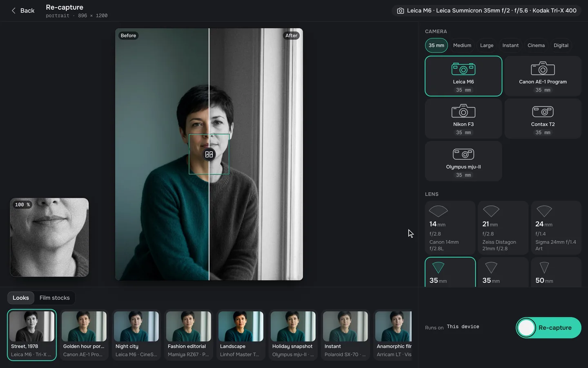
Task: Switch to Large format cameras
Action: tap(487, 45)
